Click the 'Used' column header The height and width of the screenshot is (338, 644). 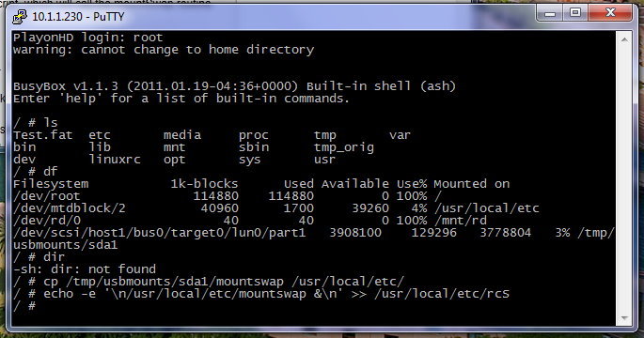coord(299,184)
